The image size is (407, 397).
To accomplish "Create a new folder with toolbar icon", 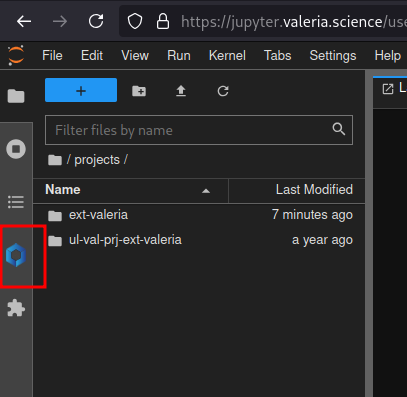I will tap(139, 91).
